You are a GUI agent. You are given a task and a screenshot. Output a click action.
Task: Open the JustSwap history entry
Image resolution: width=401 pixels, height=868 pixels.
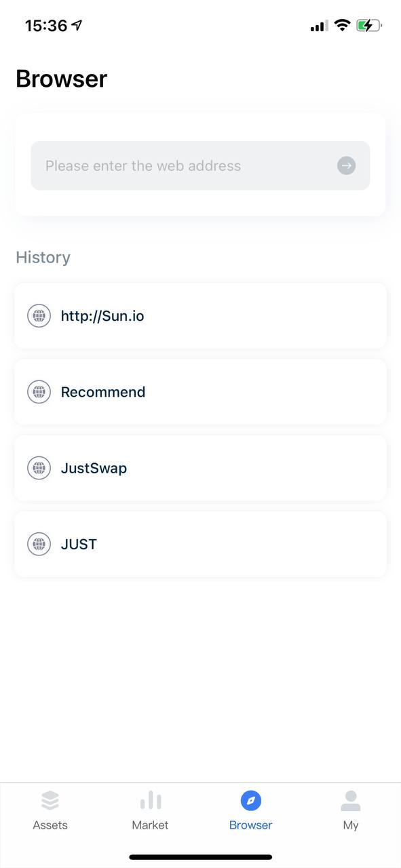(200, 468)
